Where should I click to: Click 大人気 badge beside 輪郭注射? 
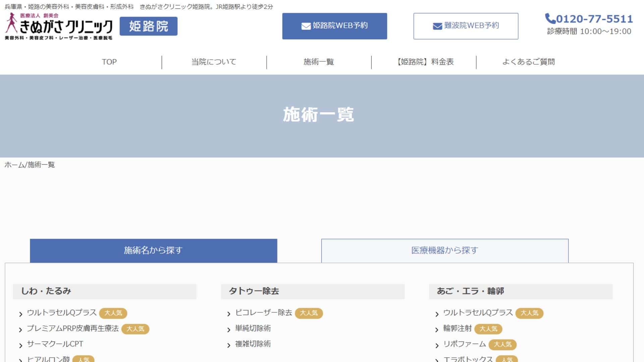(x=488, y=329)
